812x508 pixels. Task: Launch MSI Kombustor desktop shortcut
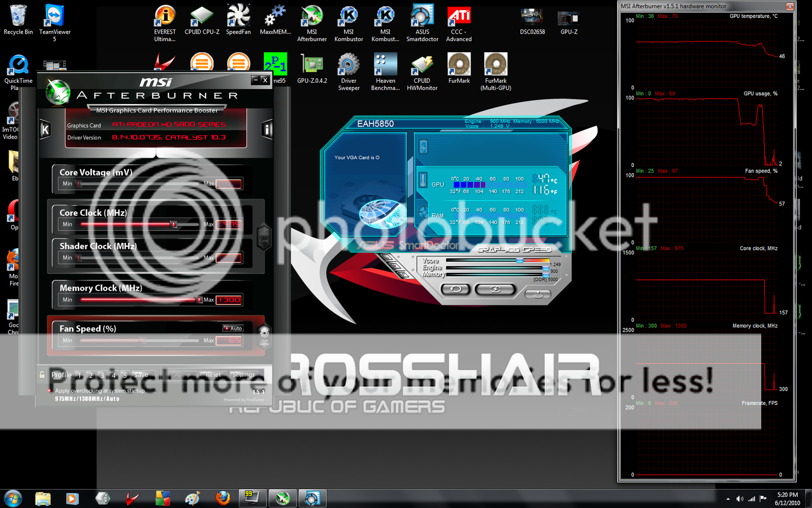click(349, 23)
